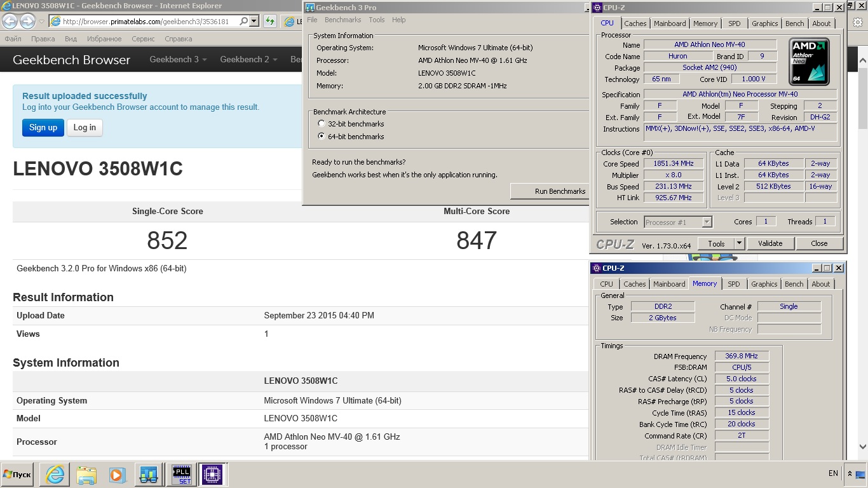Click the Geekbench 3 Pro title bar icon
This screenshot has width=868, height=488.
coord(310,8)
